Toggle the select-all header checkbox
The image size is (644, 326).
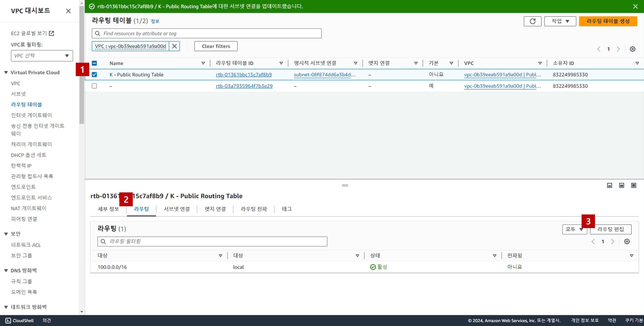(94, 63)
